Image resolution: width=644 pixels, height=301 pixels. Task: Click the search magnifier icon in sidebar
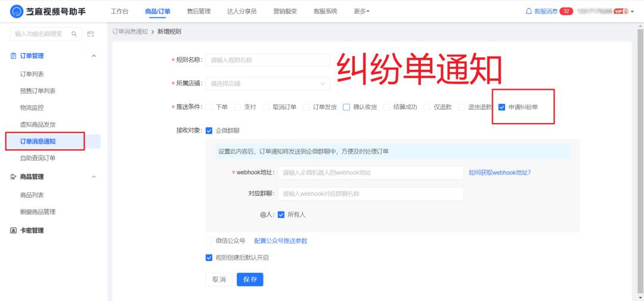pyautogui.click(x=75, y=34)
